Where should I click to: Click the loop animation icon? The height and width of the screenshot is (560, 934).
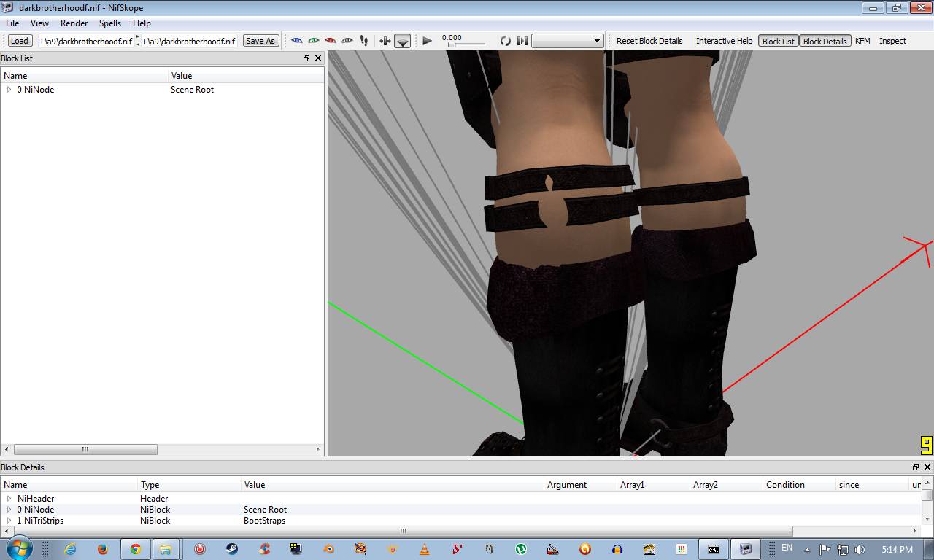coord(505,41)
